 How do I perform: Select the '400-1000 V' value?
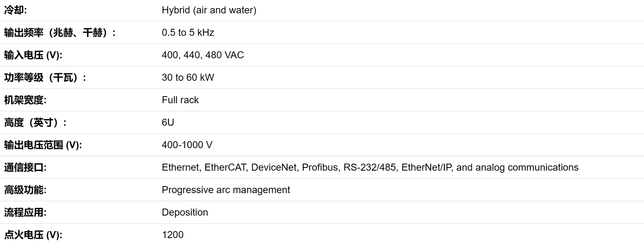[x=187, y=145]
